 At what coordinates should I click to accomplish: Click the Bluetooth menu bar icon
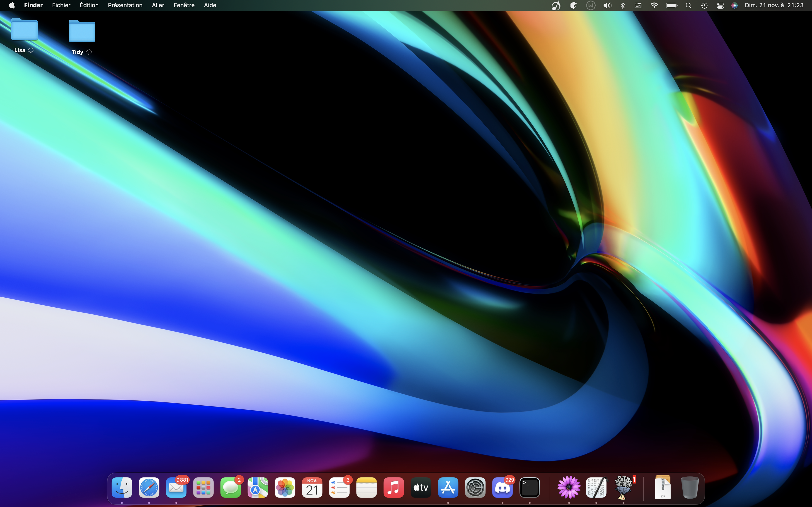pyautogui.click(x=623, y=5)
